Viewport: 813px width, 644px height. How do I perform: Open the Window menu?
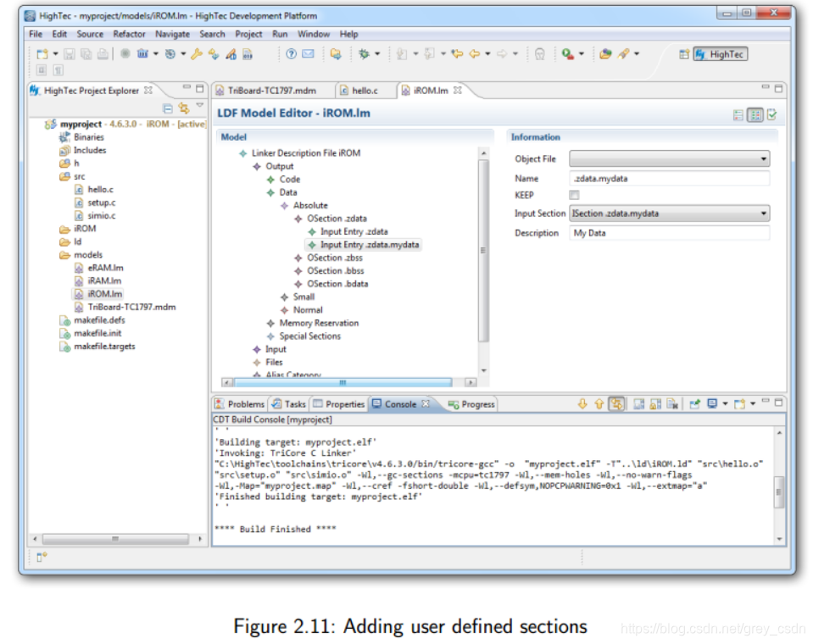point(313,34)
